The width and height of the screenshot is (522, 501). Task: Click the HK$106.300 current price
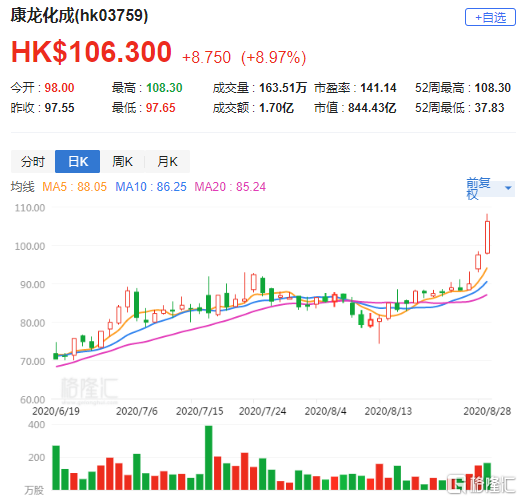click(x=91, y=52)
